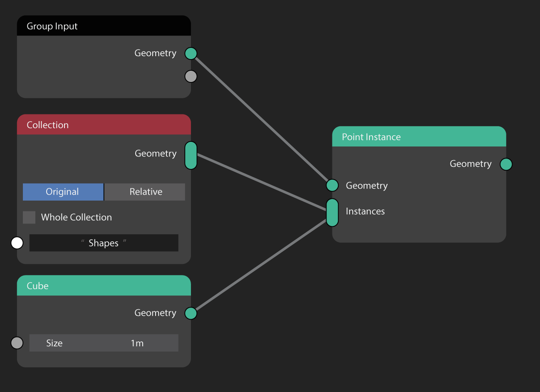
Task: Click the Point Instance Geometry output socket
Action: click(x=506, y=164)
